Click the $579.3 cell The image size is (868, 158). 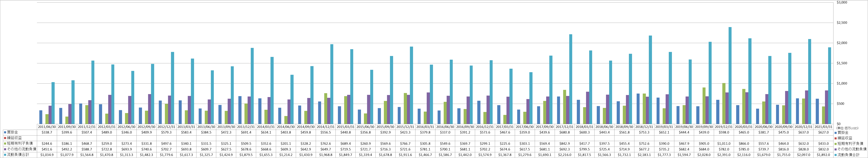[166, 133]
